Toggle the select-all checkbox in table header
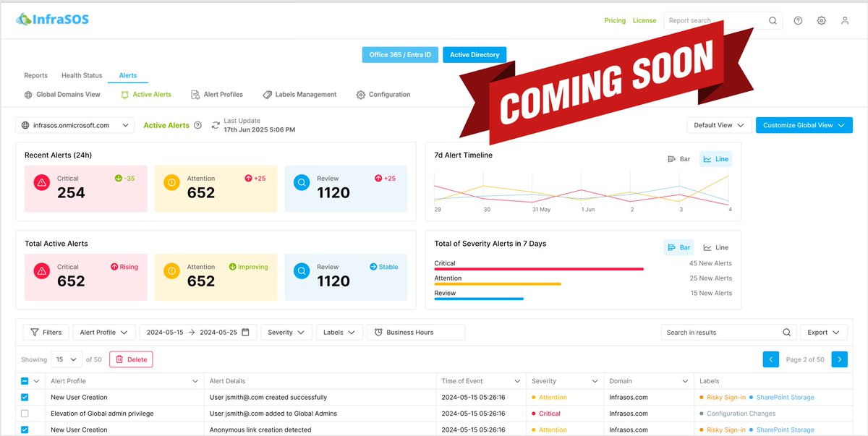Viewport: 868px width, 436px height. coord(25,381)
